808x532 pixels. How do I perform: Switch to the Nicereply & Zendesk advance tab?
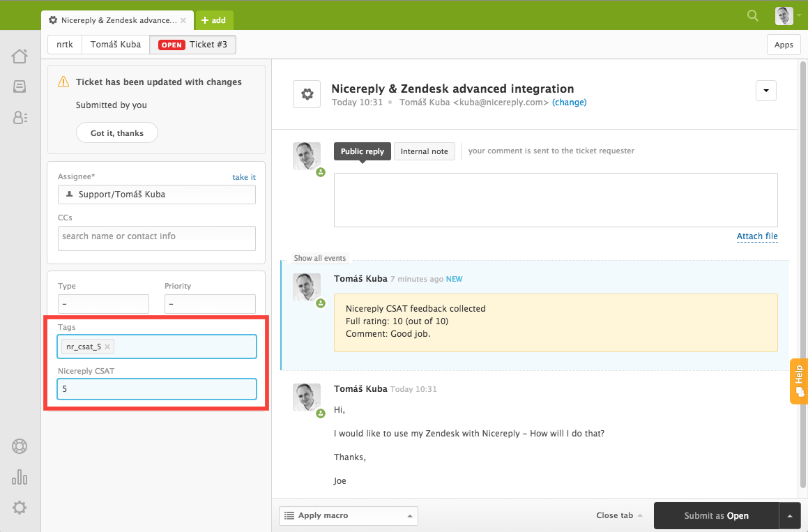118,20
